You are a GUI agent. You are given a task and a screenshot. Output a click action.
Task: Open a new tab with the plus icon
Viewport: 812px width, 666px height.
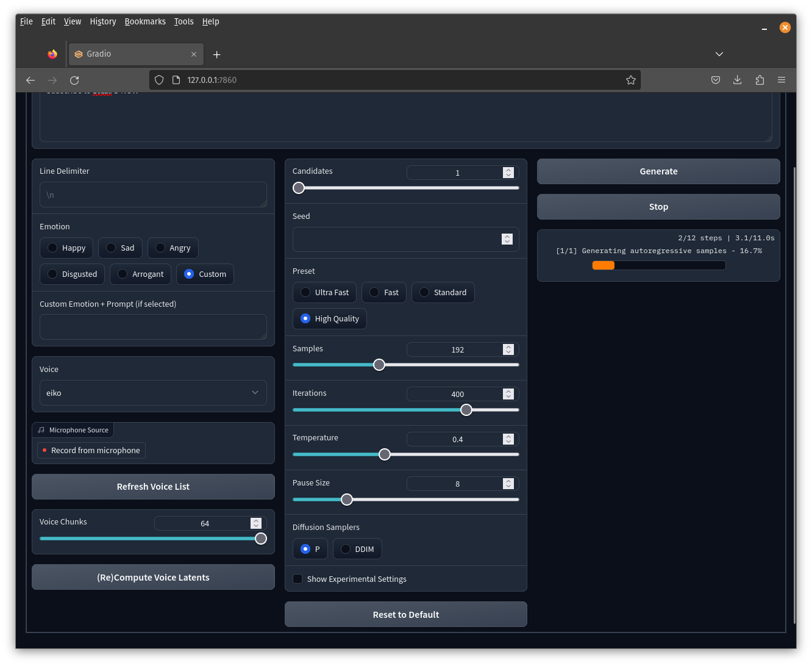point(216,54)
